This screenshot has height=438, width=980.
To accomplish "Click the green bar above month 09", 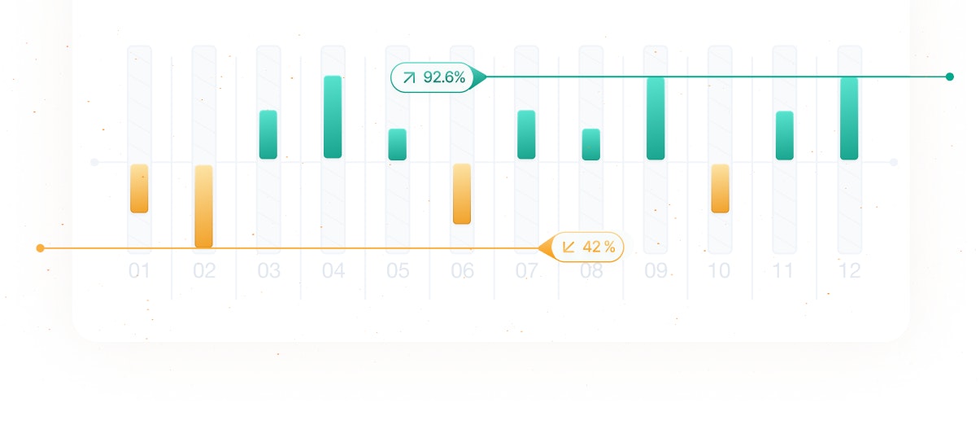I will point(656,118).
